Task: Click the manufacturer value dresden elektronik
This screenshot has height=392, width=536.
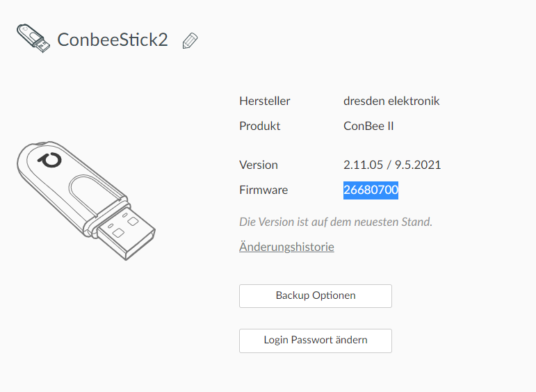Action: coord(391,101)
